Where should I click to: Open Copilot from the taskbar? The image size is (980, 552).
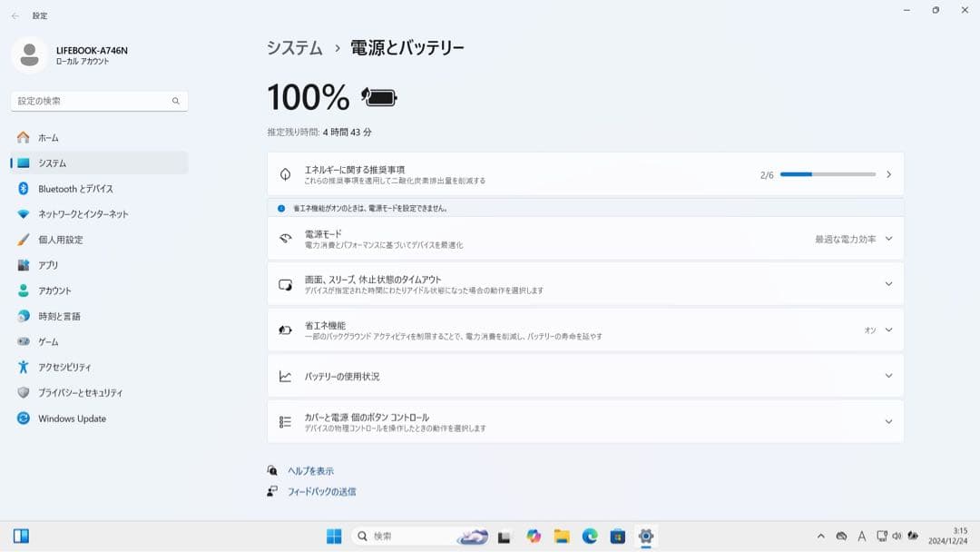[x=534, y=536]
